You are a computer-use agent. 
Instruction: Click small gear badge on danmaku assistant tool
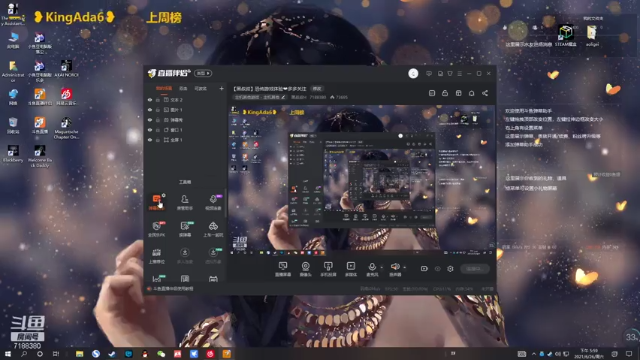[x=164, y=196]
